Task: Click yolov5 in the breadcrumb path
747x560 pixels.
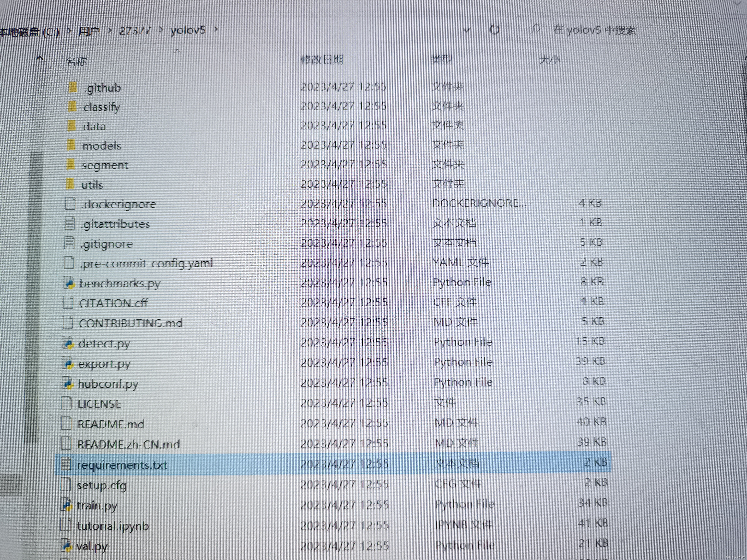Action: coord(188,30)
